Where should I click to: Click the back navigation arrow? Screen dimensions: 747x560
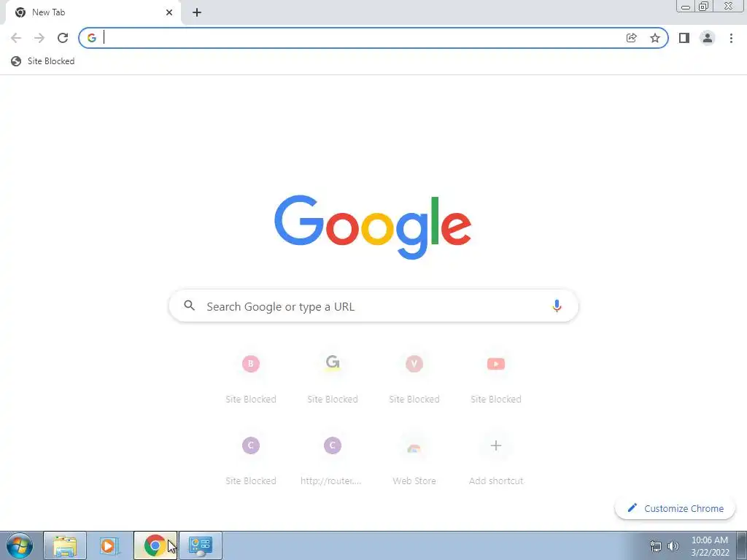(16, 38)
